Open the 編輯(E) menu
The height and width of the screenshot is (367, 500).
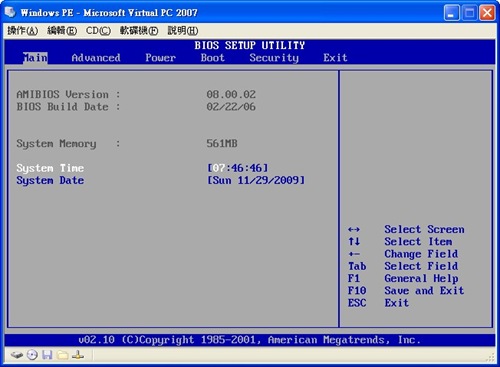coord(62,31)
